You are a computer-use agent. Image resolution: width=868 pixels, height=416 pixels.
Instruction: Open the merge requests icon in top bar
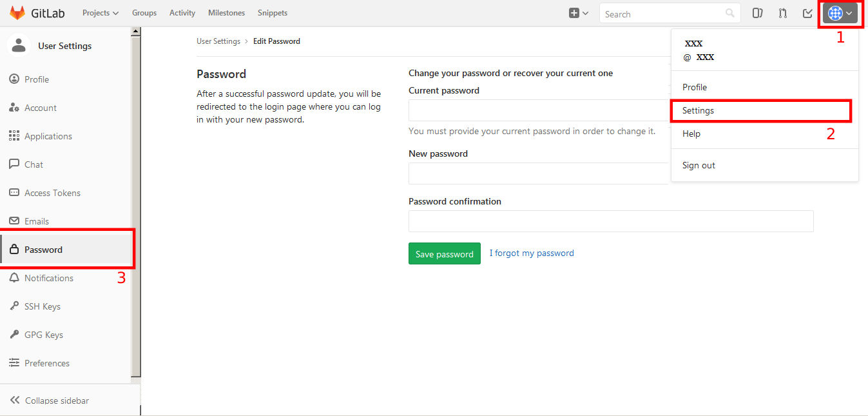click(783, 13)
